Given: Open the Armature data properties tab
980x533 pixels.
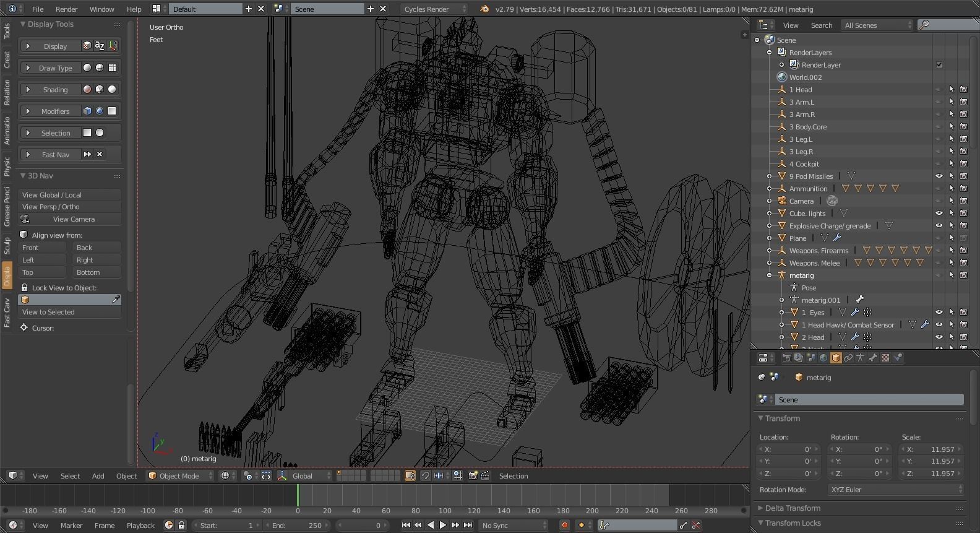Looking at the screenshot, I should pyautogui.click(x=861, y=358).
